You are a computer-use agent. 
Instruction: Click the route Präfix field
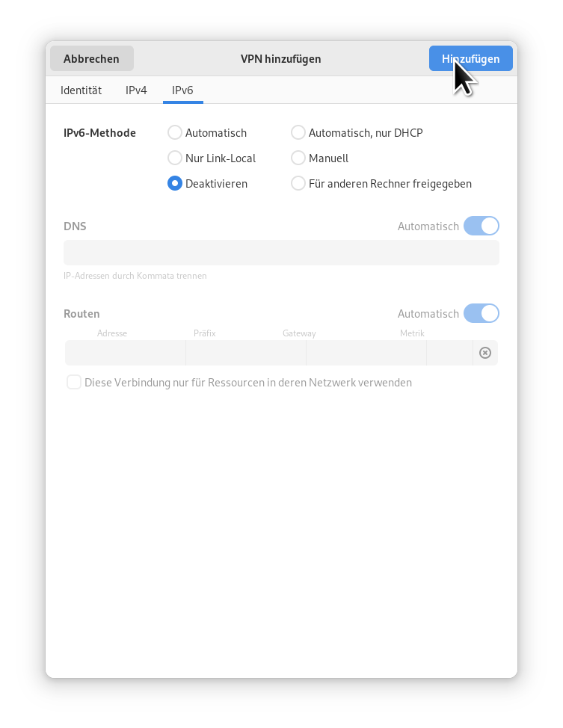[246, 353]
